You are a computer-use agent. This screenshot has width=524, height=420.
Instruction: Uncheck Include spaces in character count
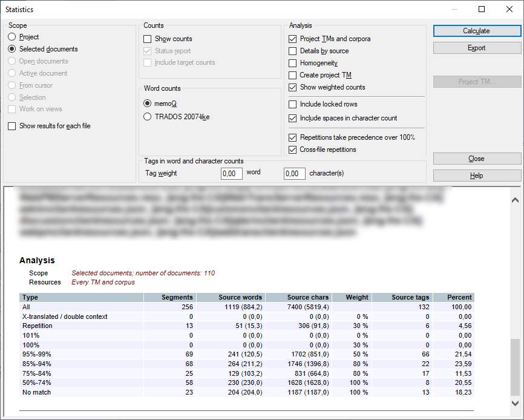click(293, 117)
